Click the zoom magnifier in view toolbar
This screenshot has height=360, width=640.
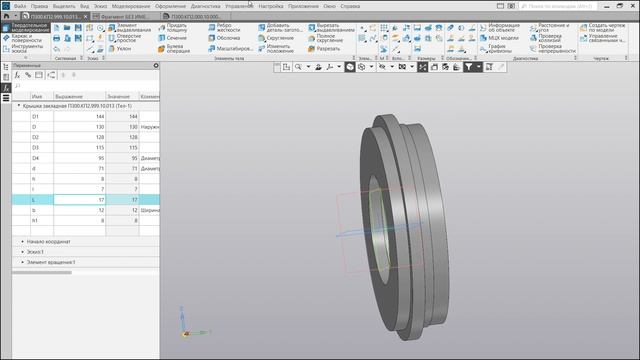[298, 67]
